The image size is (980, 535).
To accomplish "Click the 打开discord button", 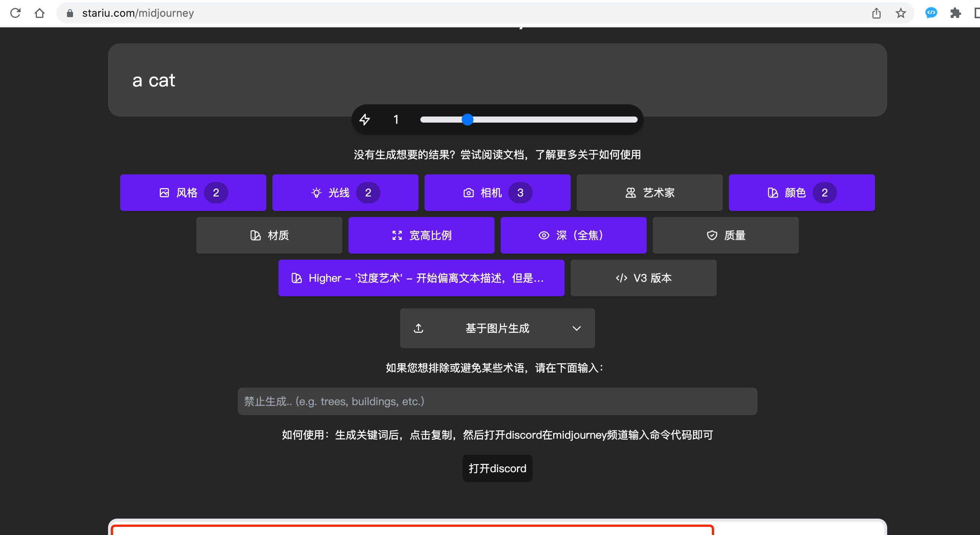I will click(497, 468).
